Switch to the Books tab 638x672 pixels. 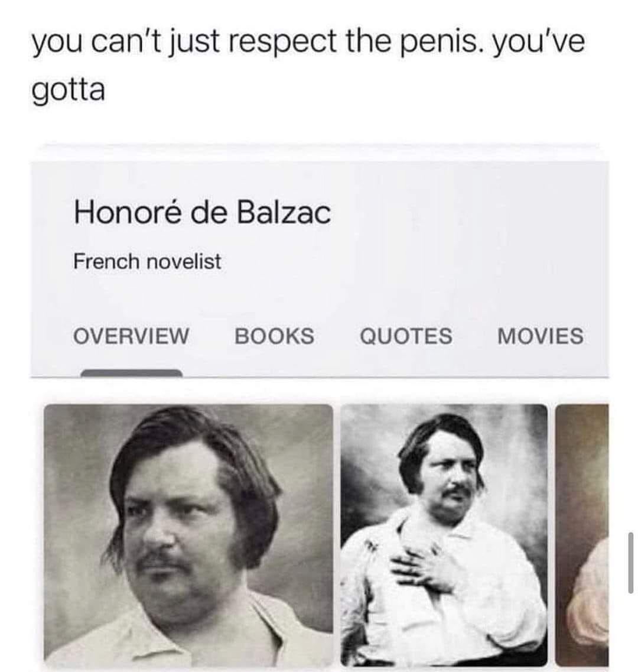click(x=274, y=336)
